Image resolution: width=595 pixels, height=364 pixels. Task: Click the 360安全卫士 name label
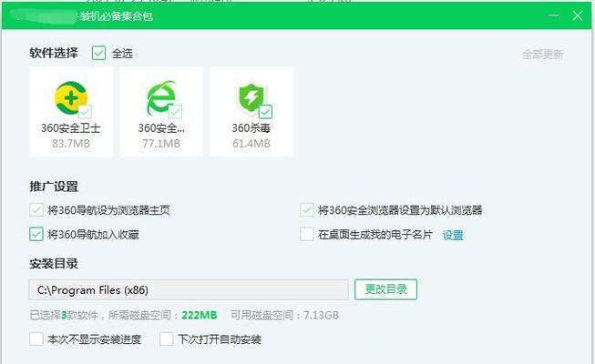71,127
